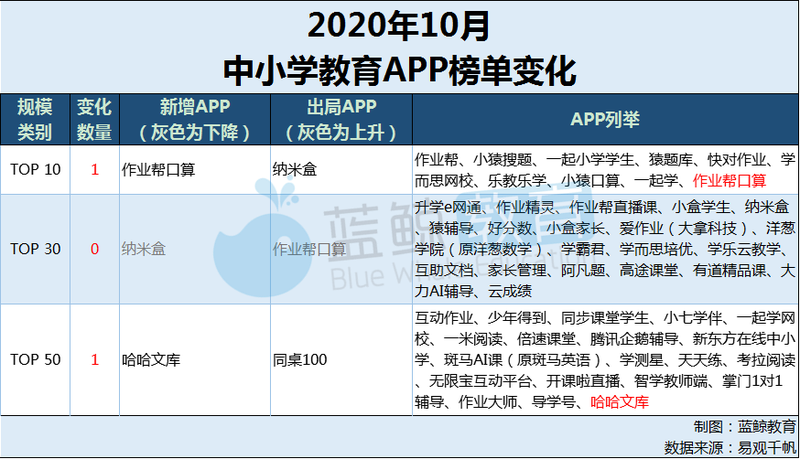Click '学而思培优' in the TOP 30 app list

[656, 249]
